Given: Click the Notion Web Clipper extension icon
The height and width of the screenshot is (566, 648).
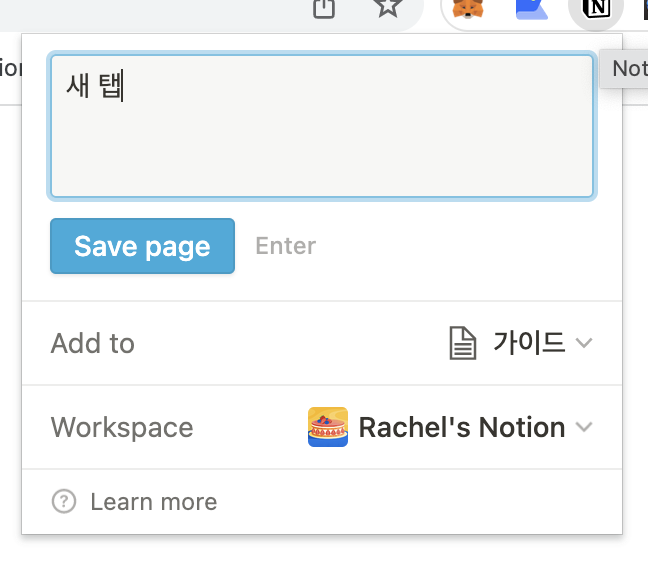Looking at the screenshot, I should [x=596, y=9].
